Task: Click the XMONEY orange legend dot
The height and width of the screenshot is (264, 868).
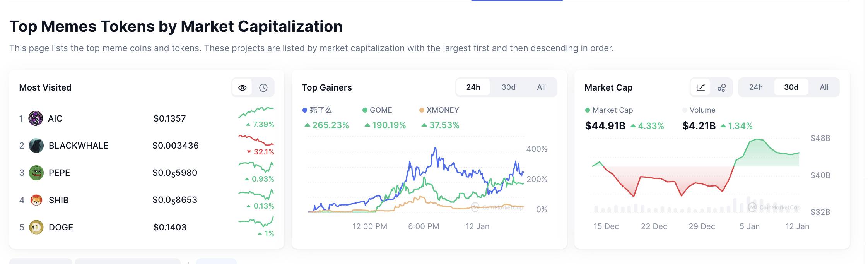Action: point(422,110)
